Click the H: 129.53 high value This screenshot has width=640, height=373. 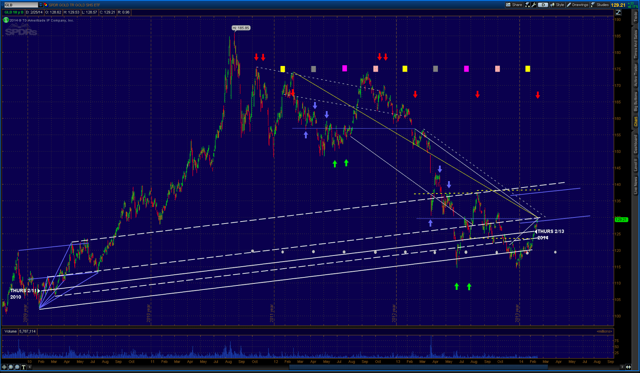tap(71, 12)
